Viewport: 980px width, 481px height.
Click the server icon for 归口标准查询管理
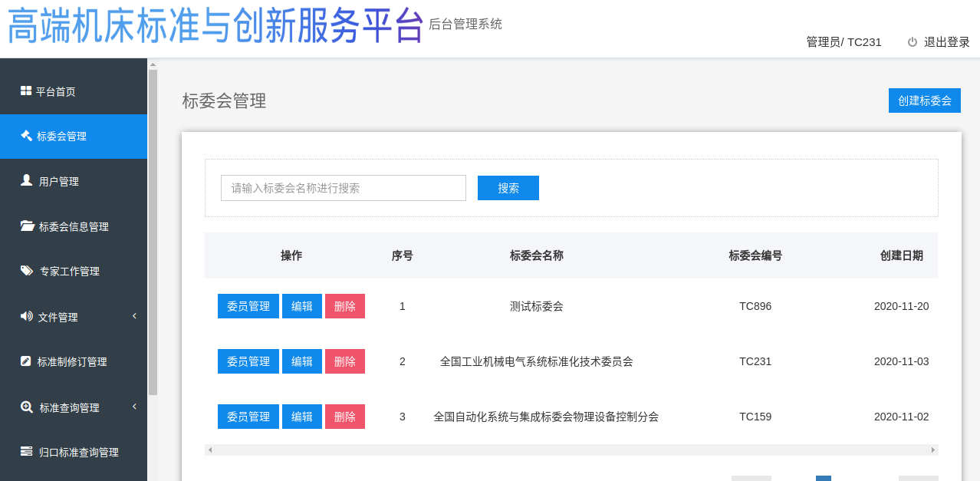[x=27, y=452]
